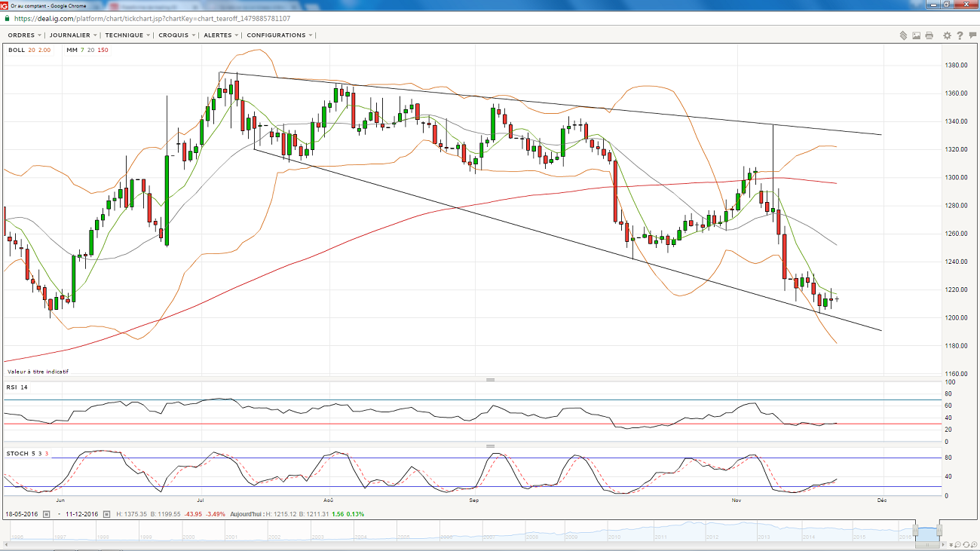The width and height of the screenshot is (980, 551).
Task: Open the ORDRES dropdown menu
Action: coord(24,35)
